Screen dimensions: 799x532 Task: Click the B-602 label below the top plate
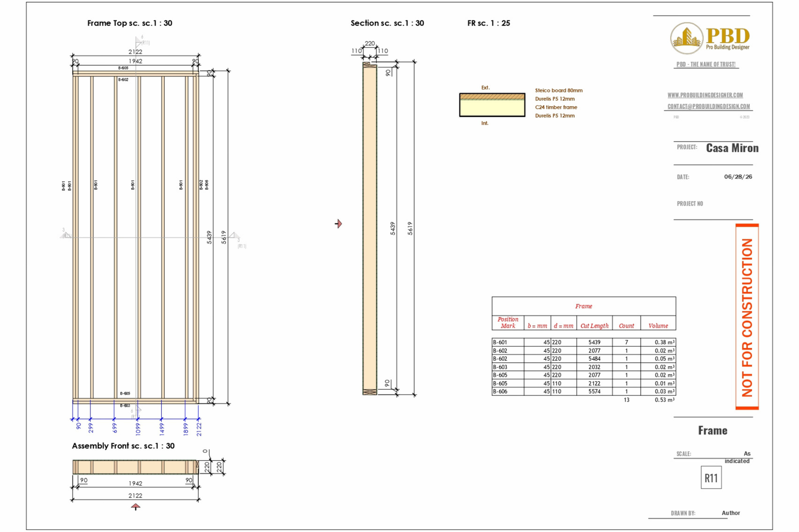(x=123, y=80)
